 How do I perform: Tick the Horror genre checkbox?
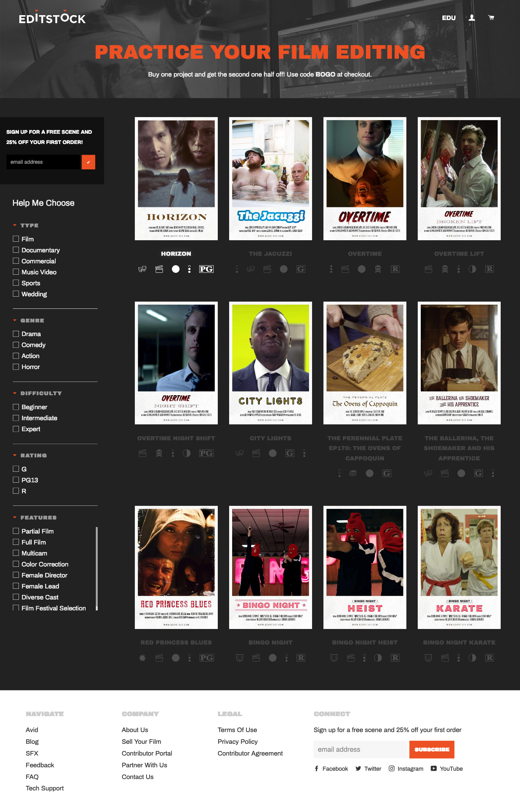coord(16,366)
